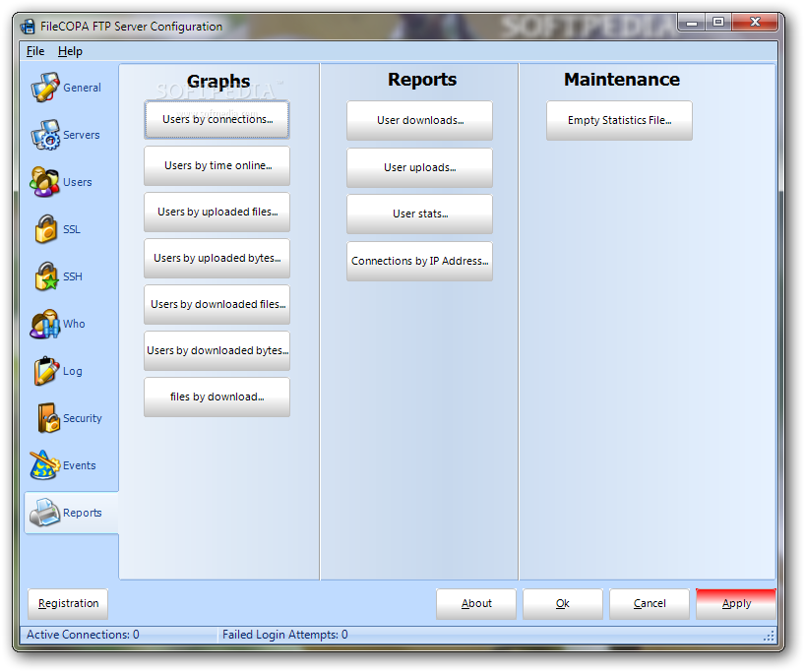The height and width of the screenshot is (672, 805).
Task: Open the Log clipboard icon
Action: (x=46, y=371)
